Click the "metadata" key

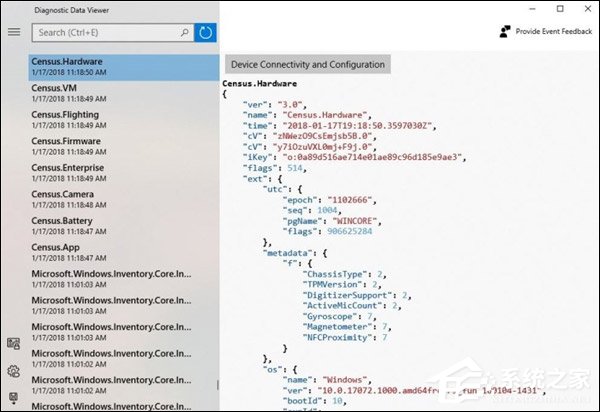(x=290, y=253)
